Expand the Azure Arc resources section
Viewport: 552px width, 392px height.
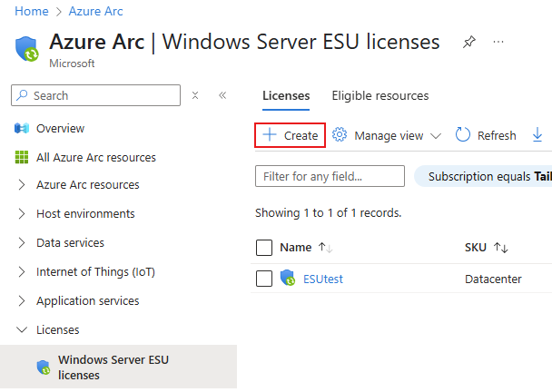(x=22, y=185)
